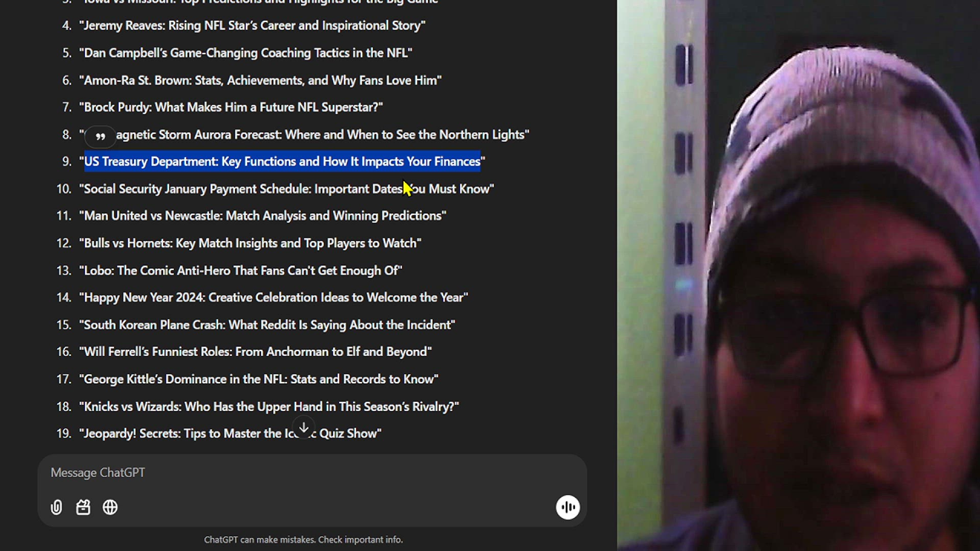This screenshot has height=551, width=980.
Task: Click the scroll-to-bottom arrow button
Action: (304, 428)
